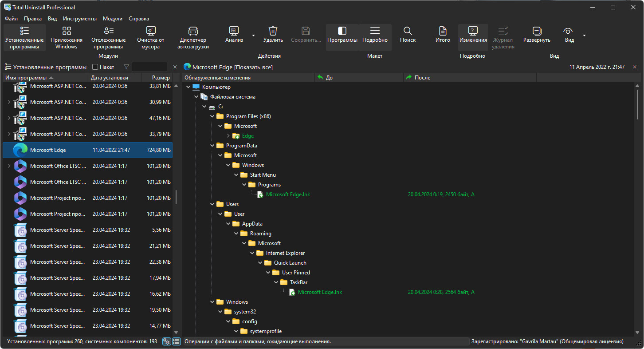Select the Microsoft Server Speech 5,56 МБ entry
Screen dimensions: 644x349
point(87,230)
